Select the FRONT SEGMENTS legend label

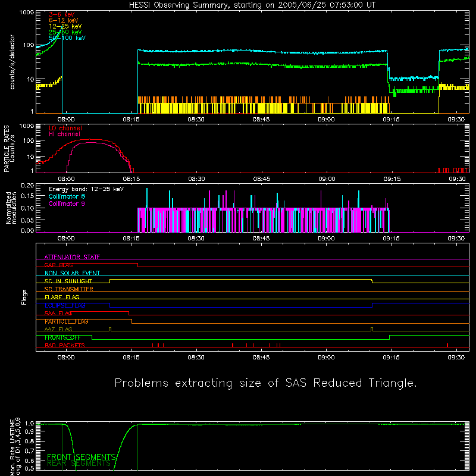click(82, 457)
